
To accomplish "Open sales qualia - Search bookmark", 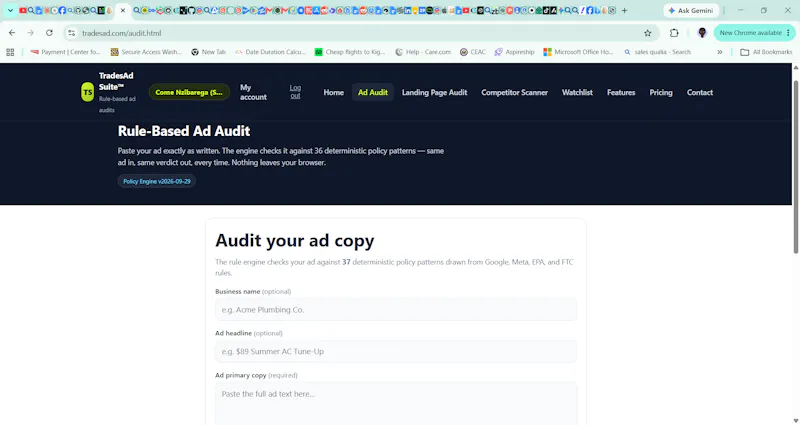I will click(658, 52).
